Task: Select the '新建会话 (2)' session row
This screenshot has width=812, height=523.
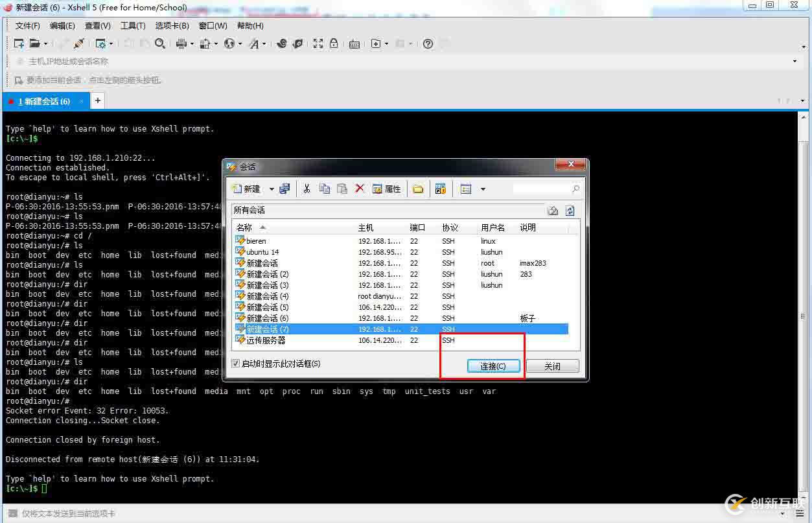Action: 400,274
